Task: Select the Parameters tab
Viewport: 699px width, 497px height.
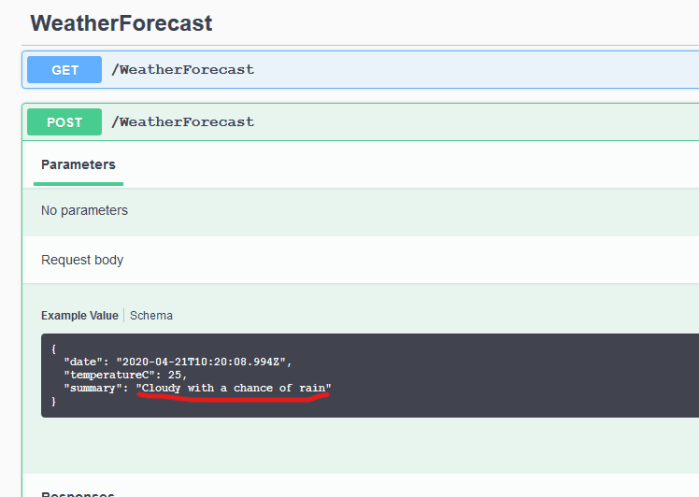Action: tap(78, 165)
